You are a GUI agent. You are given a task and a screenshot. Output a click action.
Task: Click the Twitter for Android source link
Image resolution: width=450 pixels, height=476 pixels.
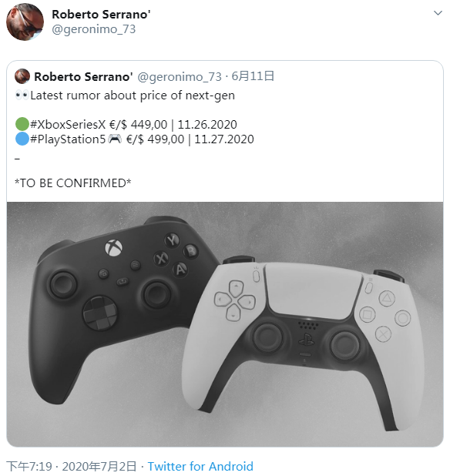tap(200, 466)
